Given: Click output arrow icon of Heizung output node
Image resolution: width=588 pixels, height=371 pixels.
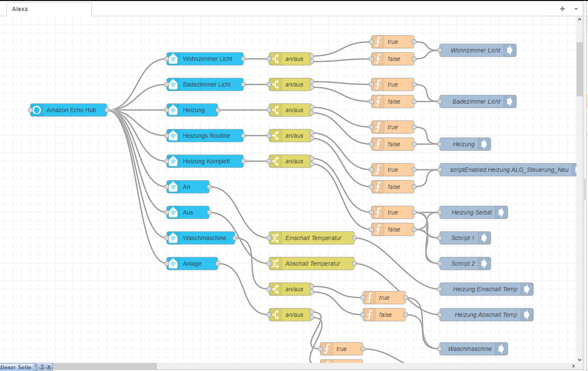Looking at the screenshot, I should pyautogui.click(x=484, y=144).
